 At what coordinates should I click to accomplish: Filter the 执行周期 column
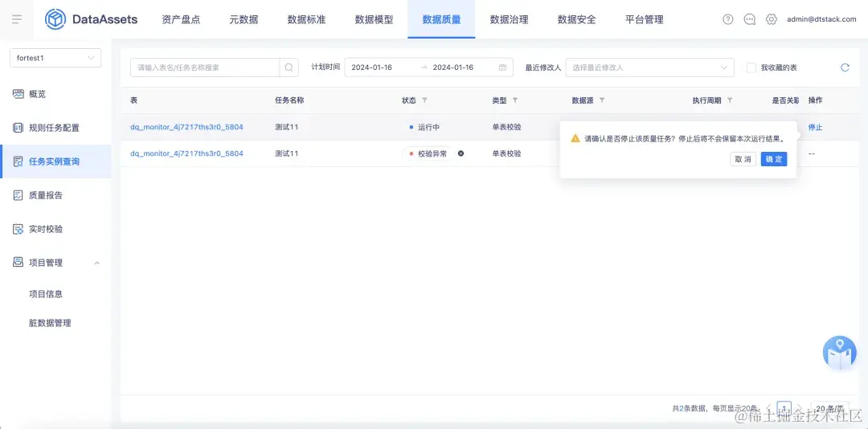tap(730, 100)
